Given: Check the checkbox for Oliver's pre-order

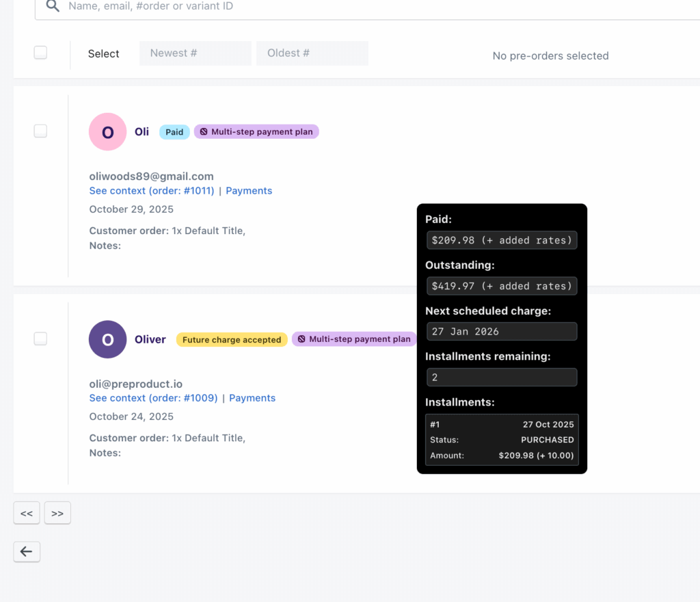Looking at the screenshot, I should pos(40,338).
